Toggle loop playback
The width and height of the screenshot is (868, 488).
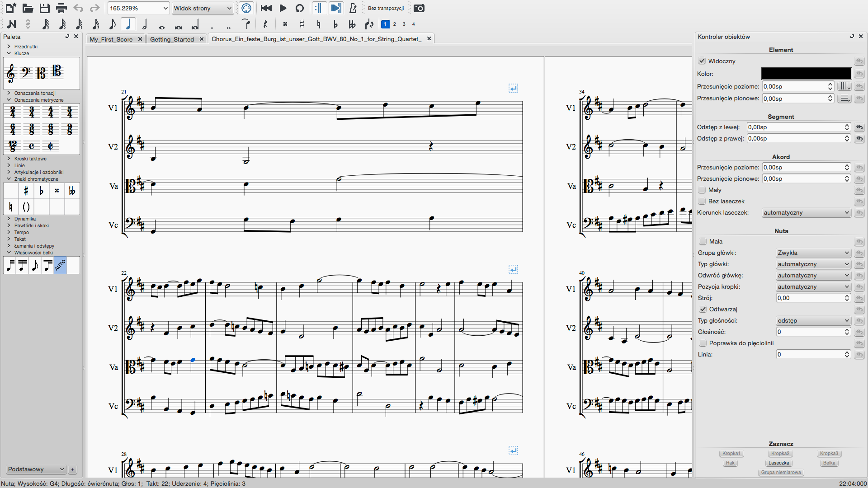299,8
